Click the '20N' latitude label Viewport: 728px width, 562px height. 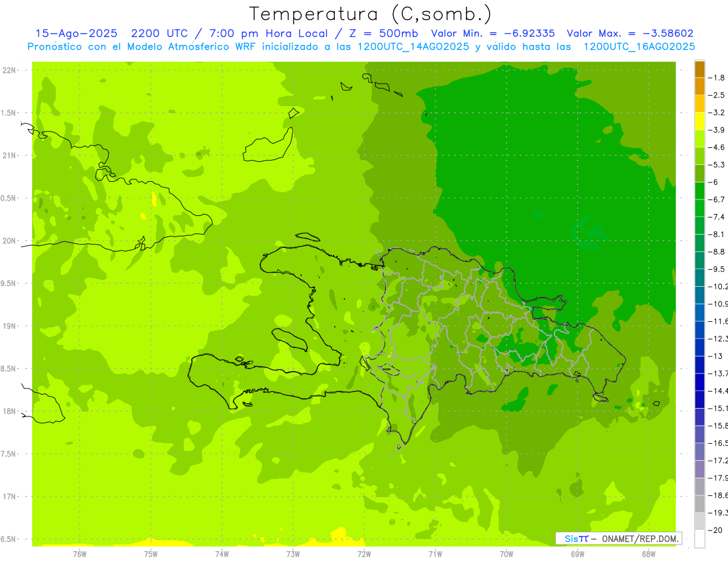click(10, 241)
